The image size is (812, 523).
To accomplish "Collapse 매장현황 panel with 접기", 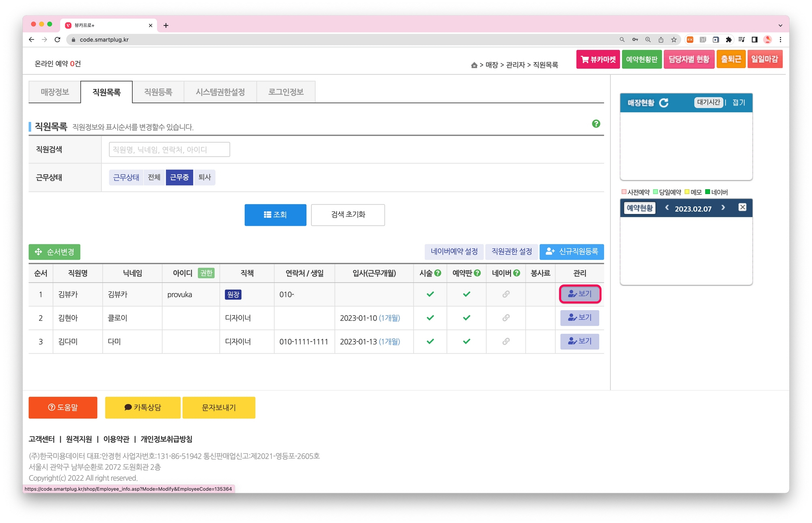I will (739, 103).
